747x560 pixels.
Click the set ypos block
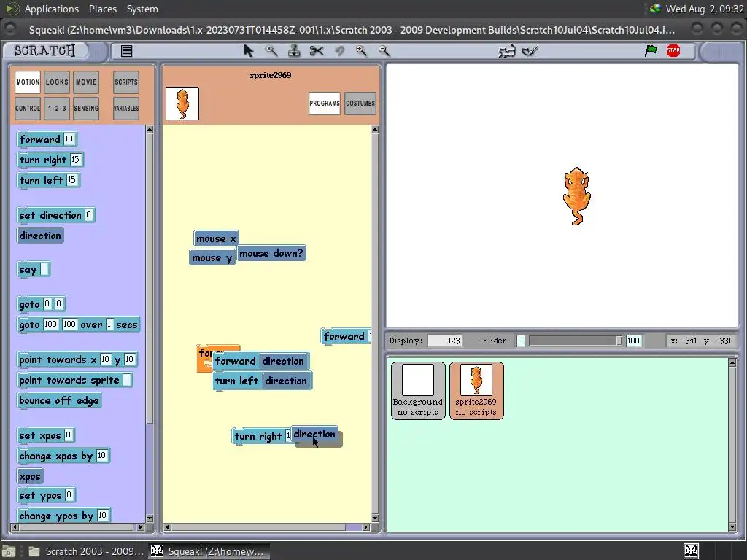point(46,495)
